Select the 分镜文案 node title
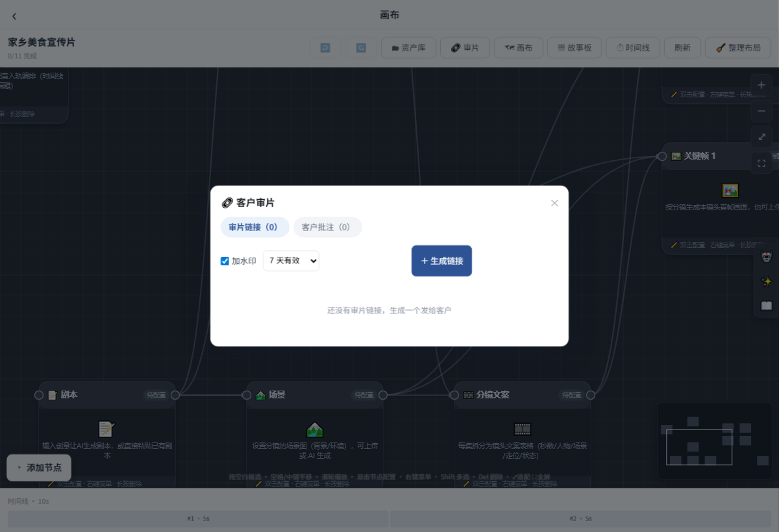 tap(493, 394)
